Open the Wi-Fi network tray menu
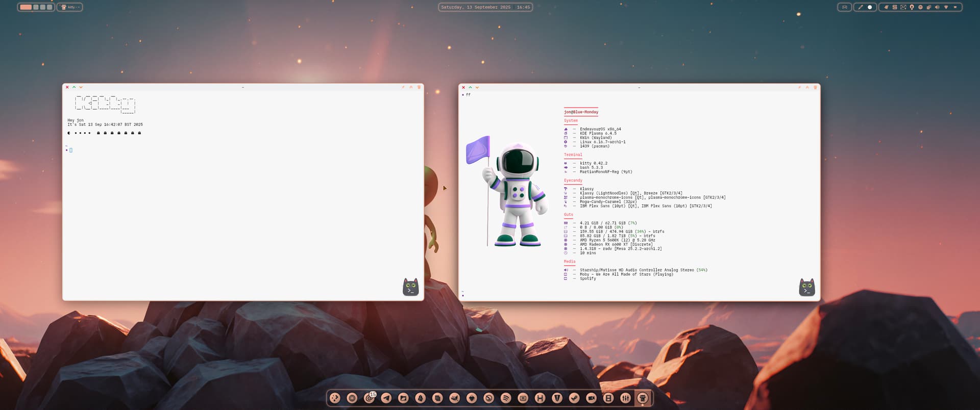The width and height of the screenshot is (980, 410). [946, 7]
